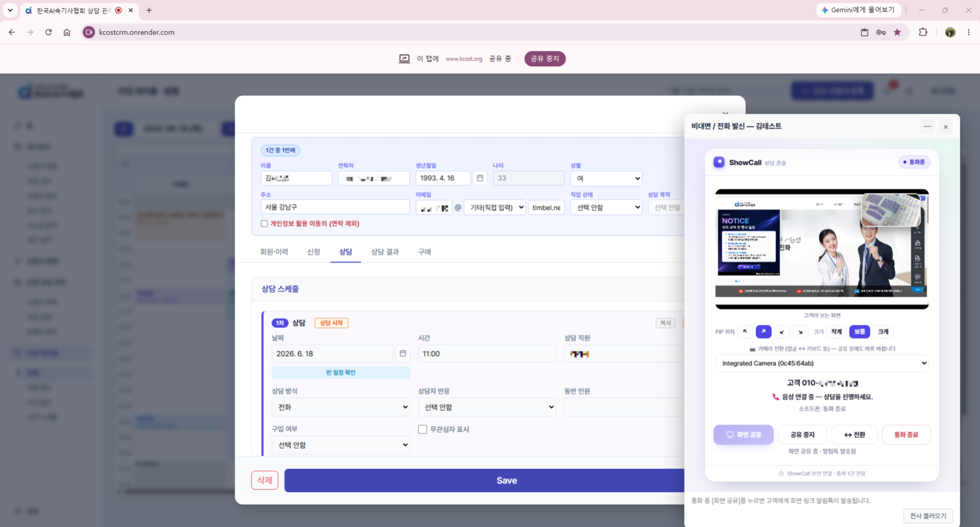Open Integrated Camera selection dropdown
This screenshot has width=980, height=527.
(x=822, y=363)
